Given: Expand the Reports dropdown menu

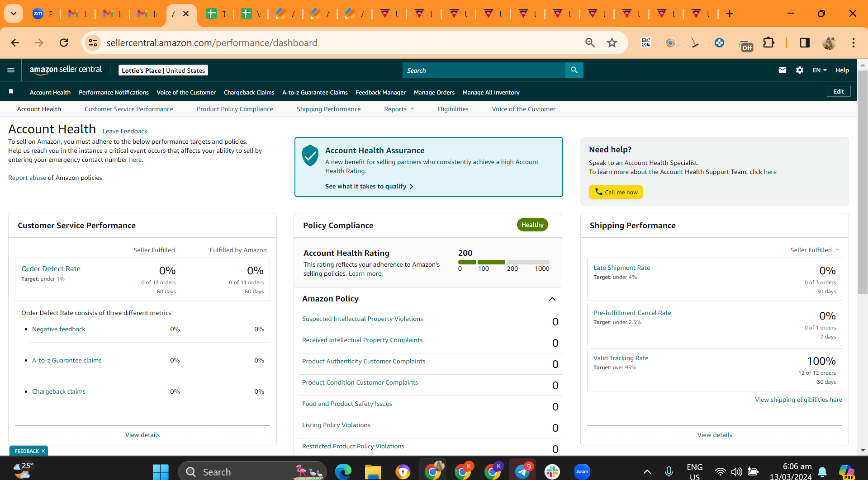Looking at the screenshot, I should coord(399,109).
